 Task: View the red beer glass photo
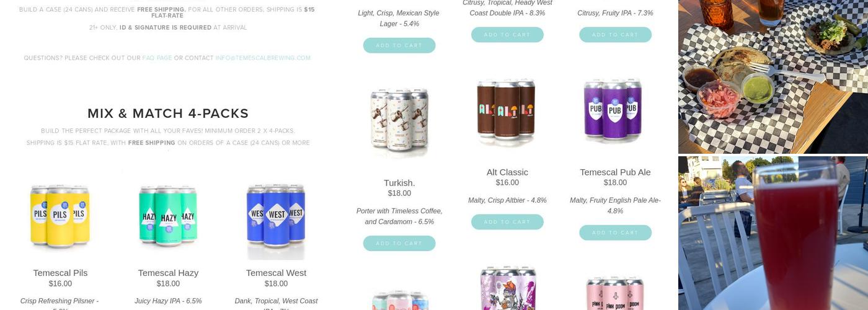pos(773,233)
